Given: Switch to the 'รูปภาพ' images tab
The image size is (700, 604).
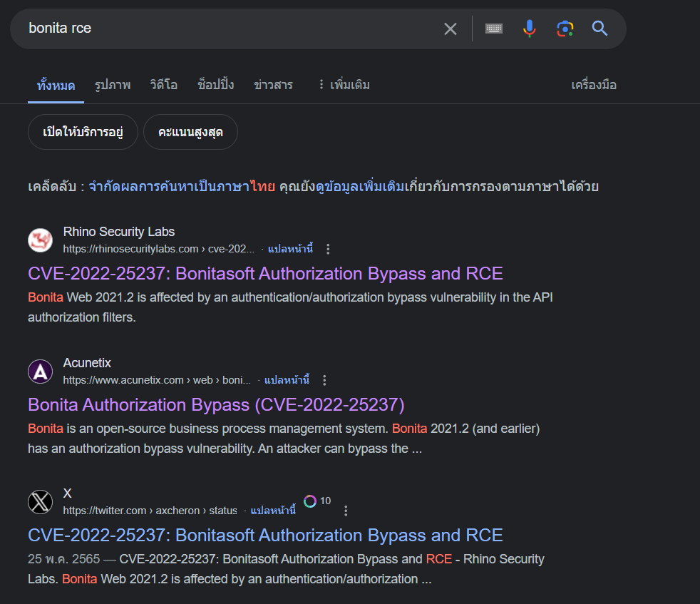Looking at the screenshot, I should 113,85.
